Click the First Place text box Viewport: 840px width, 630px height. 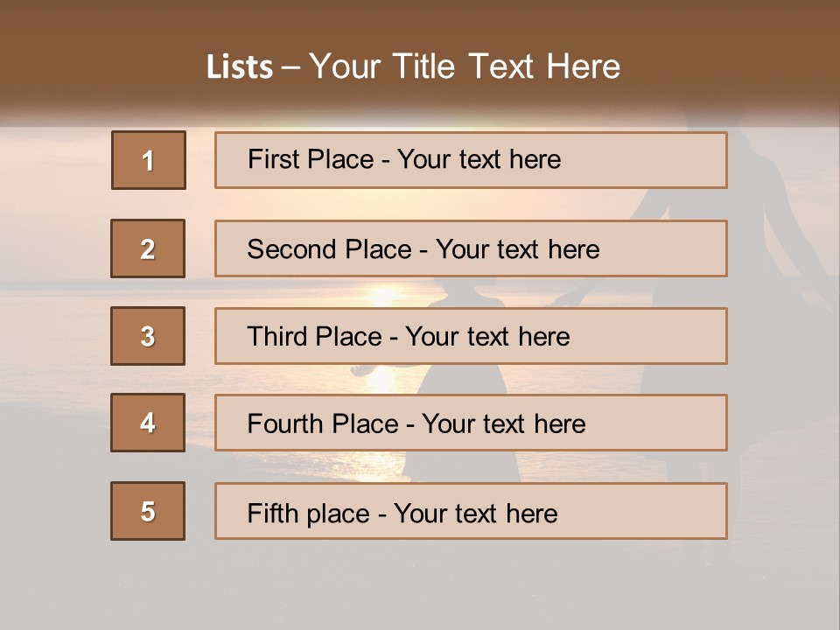[471, 160]
